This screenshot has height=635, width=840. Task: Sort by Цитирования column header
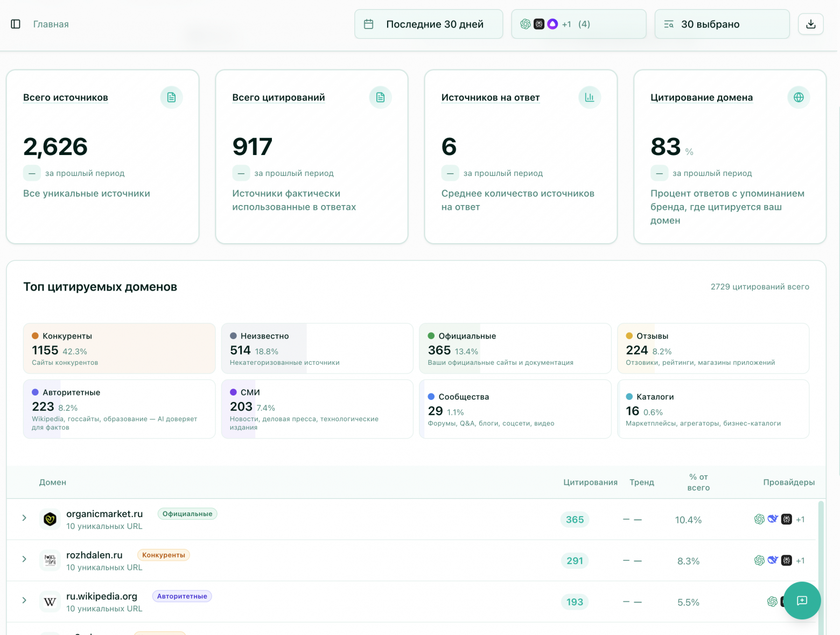pos(590,482)
